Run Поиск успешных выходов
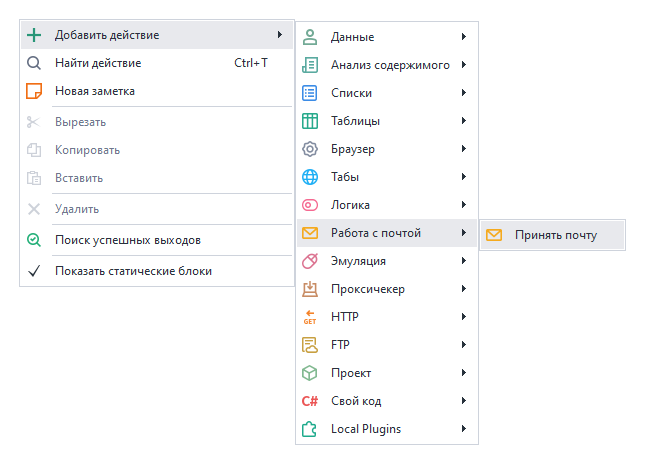 tap(128, 240)
